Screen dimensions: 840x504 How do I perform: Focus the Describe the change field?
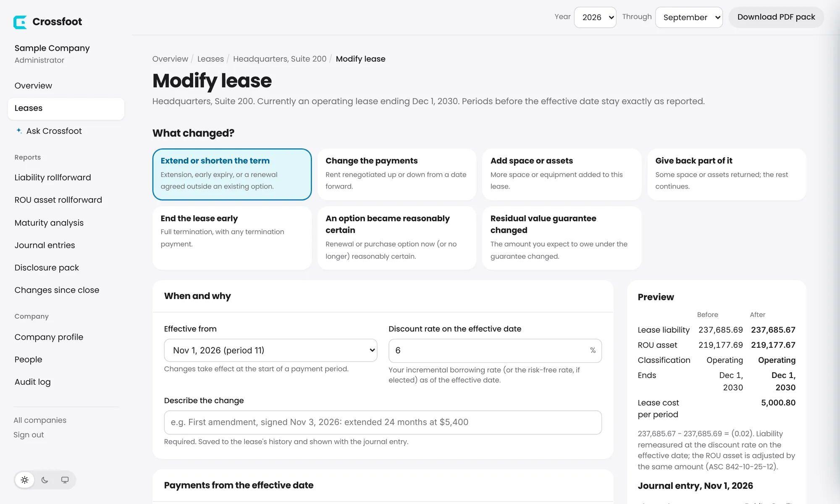[383, 423]
